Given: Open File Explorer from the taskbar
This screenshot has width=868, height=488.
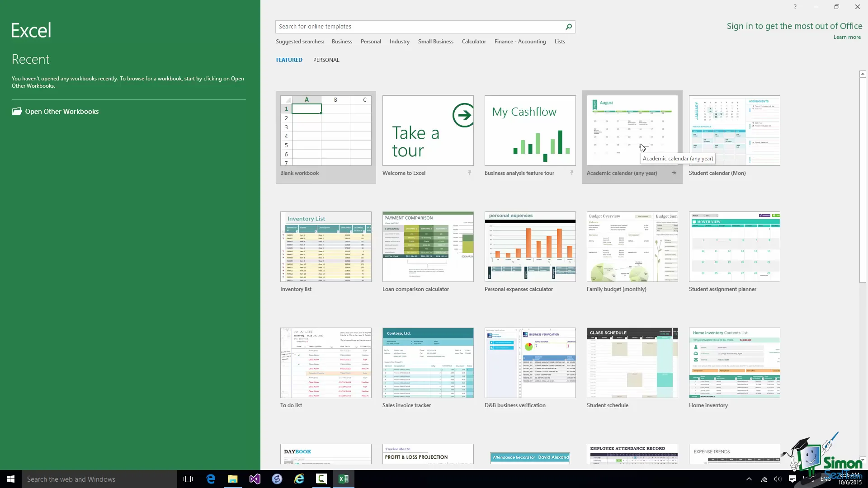Looking at the screenshot, I should tap(232, 479).
